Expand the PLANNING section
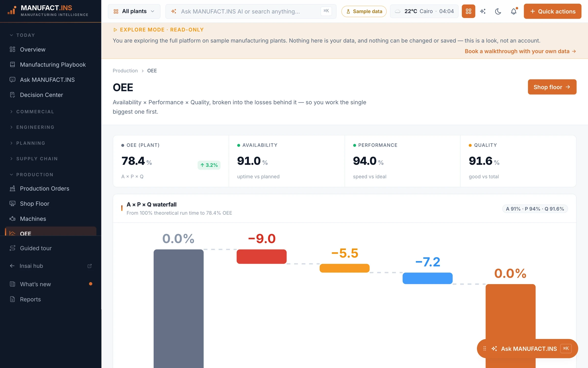Image resolution: width=588 pixels, height=368 pixels. (x=27, y=143)
